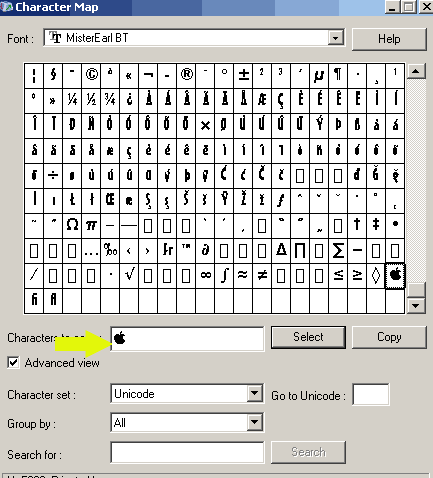Pick the florin ƒ character
433x478 pixels.
281,201
